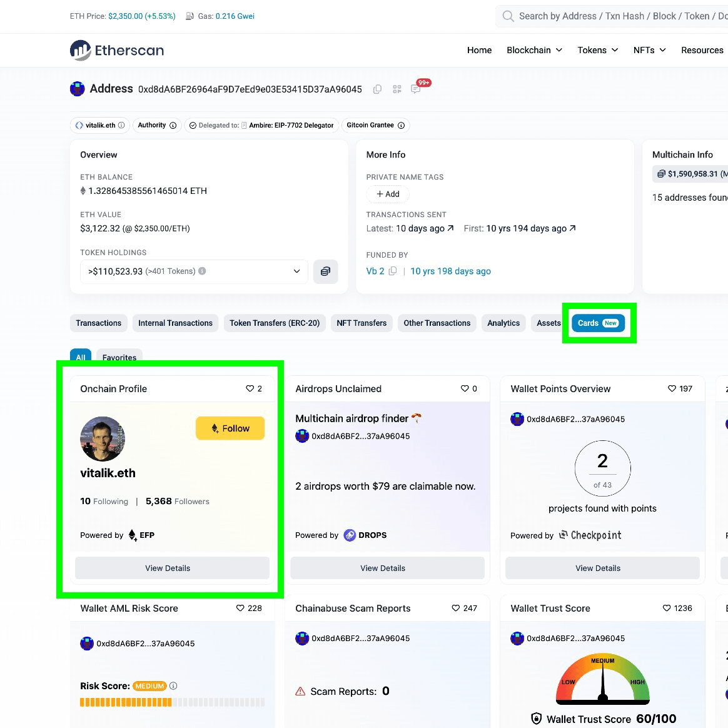This screenshot has height=728, width=728.
Task: Open latest transaction arrow icon
Action: (450, 228)
